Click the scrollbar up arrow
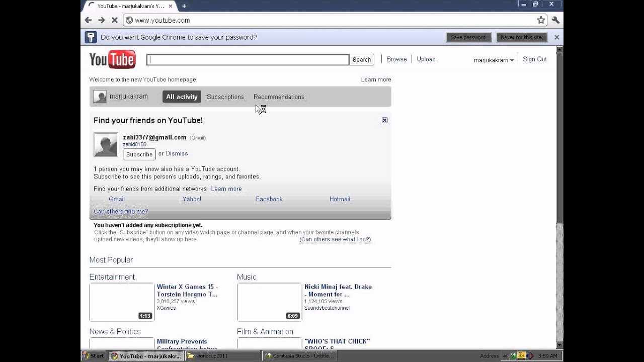This screenshot has height=362, width=644. [559, 50]
